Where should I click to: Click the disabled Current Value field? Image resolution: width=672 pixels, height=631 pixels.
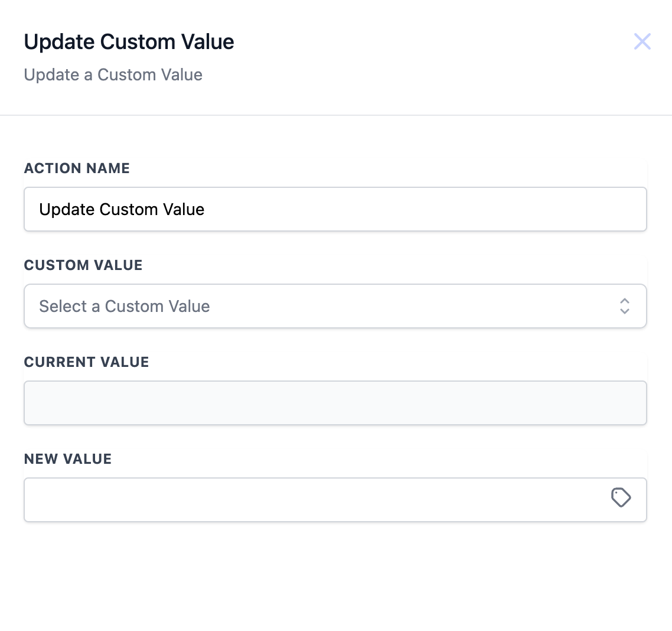[x=335, y=403]
